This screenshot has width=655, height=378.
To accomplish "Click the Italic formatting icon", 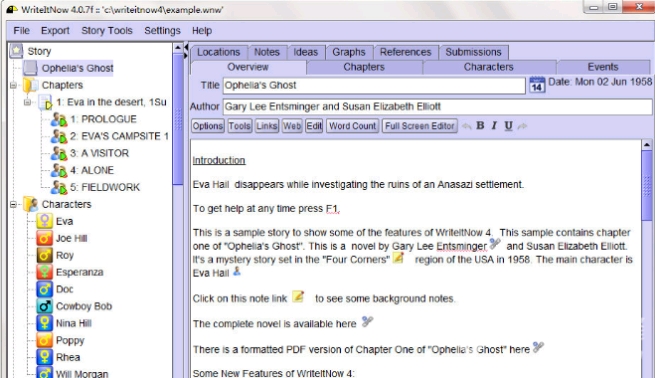I will click(494, 126).
